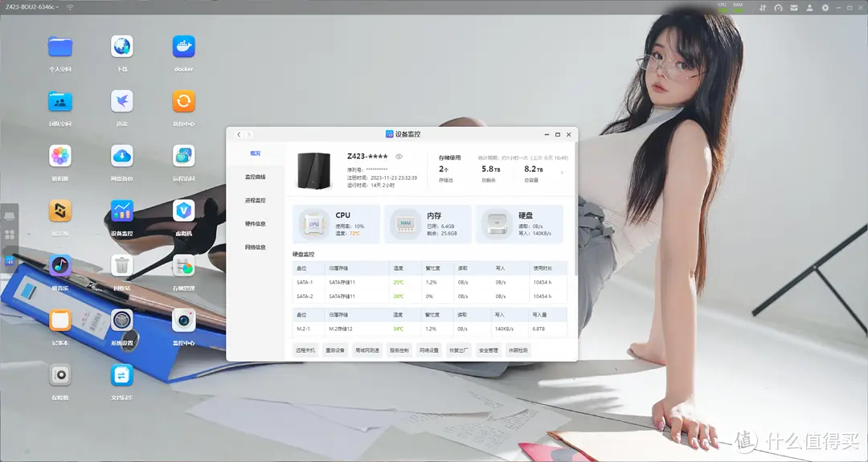This screenshot has height=462, width=868.
Task: Expand storage stats with right chevron arrow
Action: tap(562, 172)
